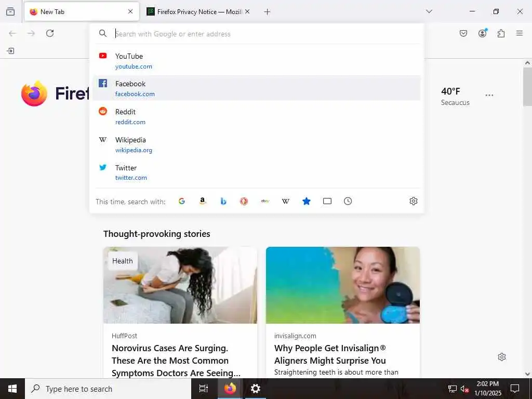
Task: Open the weather widget three-dot menu
Action: point(489,96)
